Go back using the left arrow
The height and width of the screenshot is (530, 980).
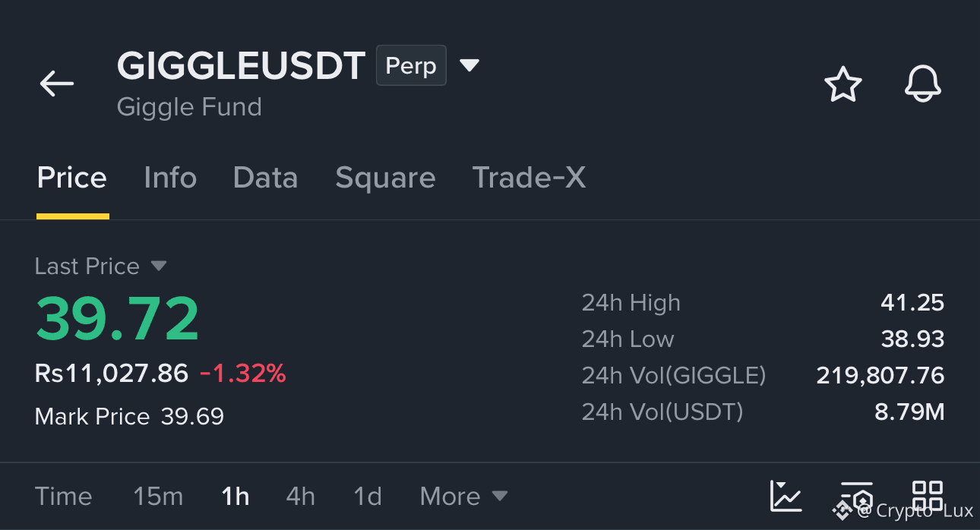pyautogui.click(x=57, y=84)
